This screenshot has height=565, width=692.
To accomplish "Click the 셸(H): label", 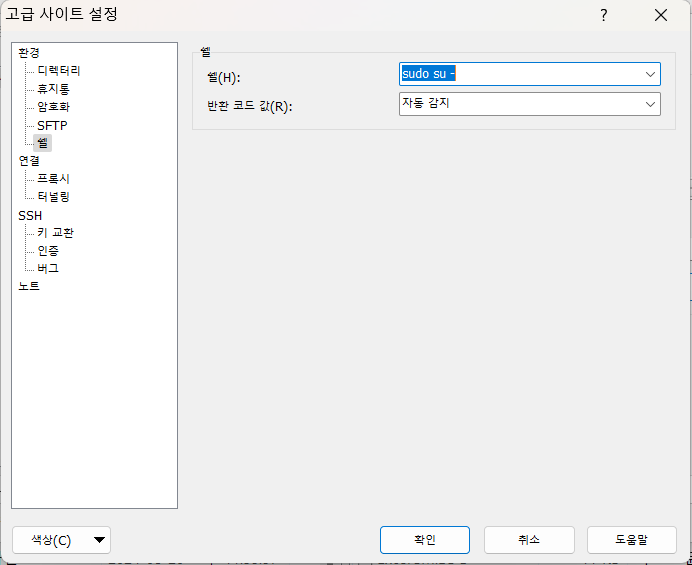I will click(x=224, y=78).
